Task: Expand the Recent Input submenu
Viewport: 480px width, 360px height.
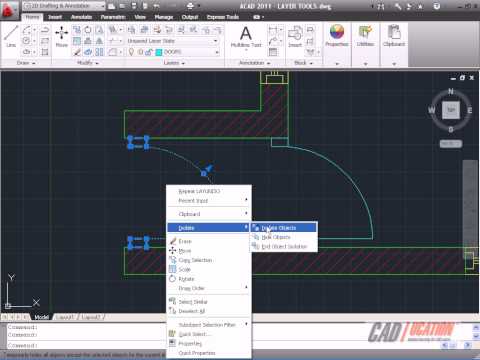Action: pos(209,200)
